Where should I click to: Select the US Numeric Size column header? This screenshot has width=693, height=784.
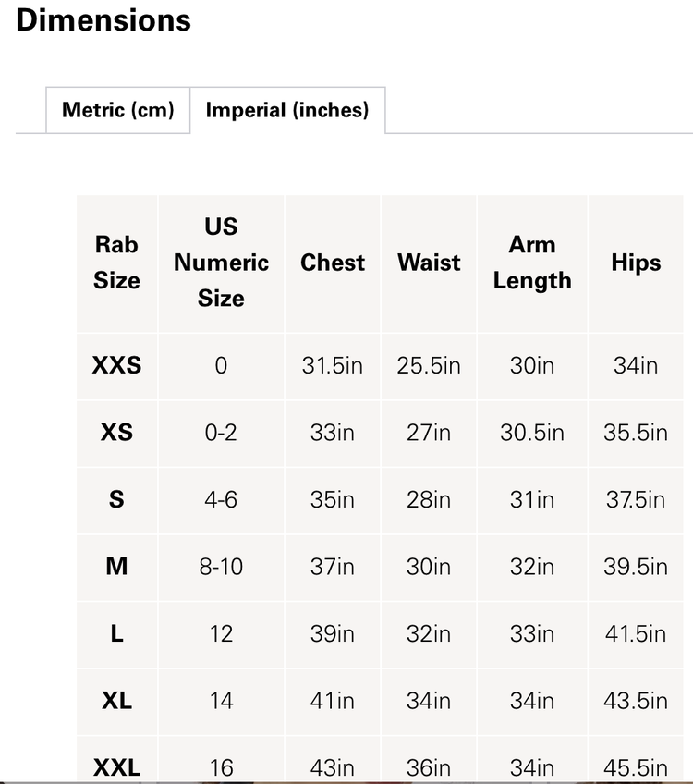coord(221,263)
